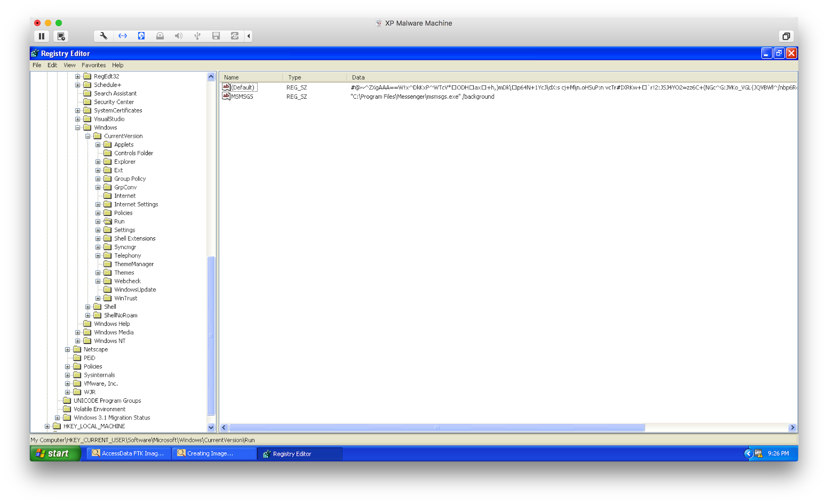The width and height of the screenshot is (828, 504).
Task: Select the MSMSGS registry value icon
Action: 226,97
